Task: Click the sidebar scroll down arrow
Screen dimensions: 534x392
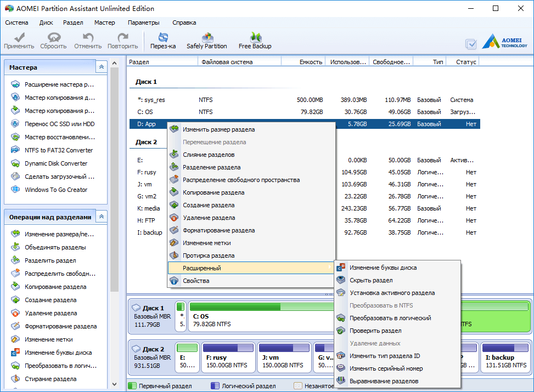Action: pos(114,384)
